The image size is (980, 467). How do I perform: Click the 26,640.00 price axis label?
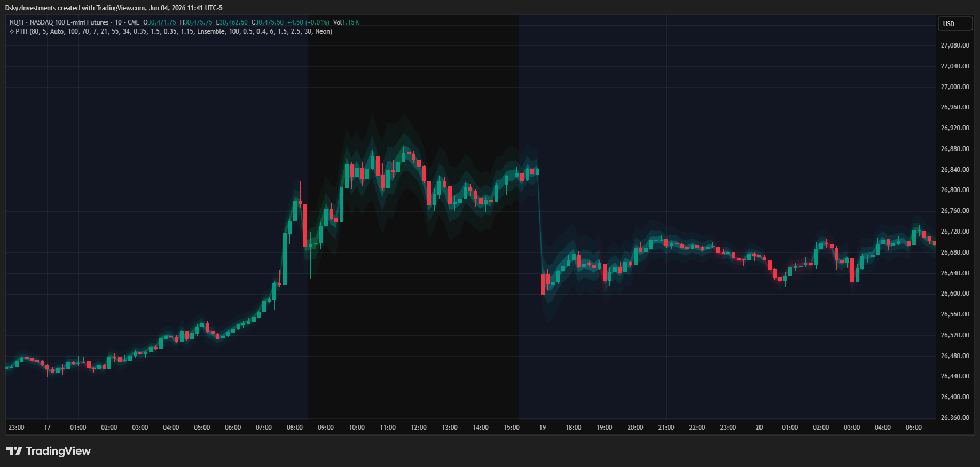point(955,273)
